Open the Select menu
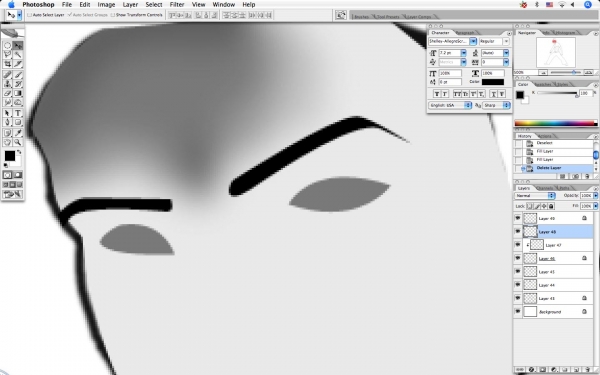The image size is (600, 375). click(x=154, y=5)
